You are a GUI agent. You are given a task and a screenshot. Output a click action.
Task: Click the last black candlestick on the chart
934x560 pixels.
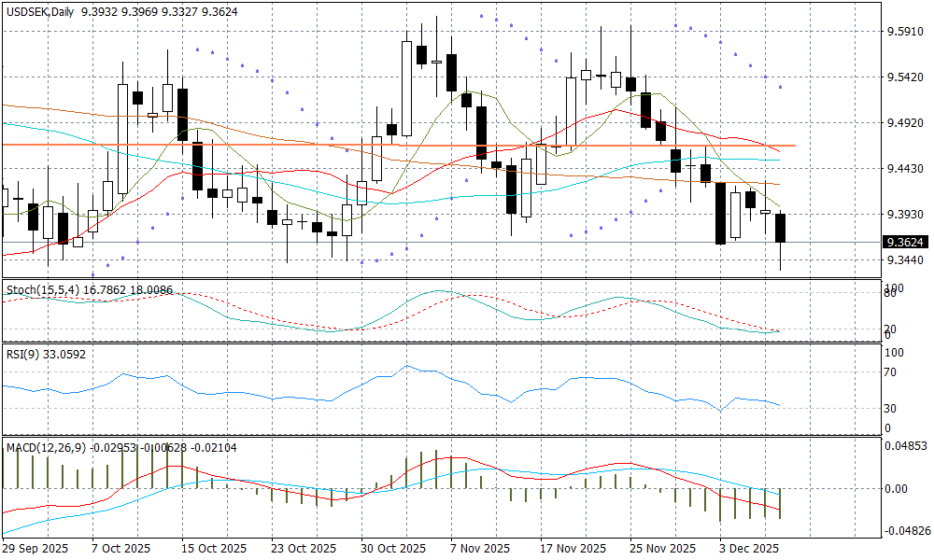tap(781, 228)
